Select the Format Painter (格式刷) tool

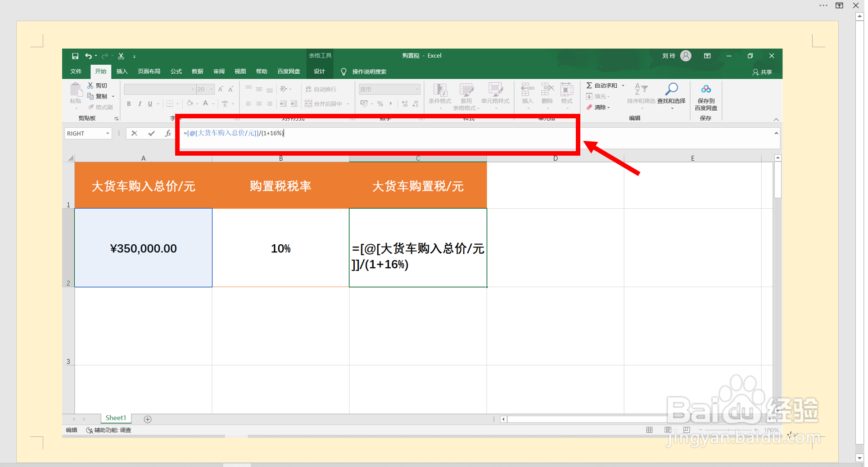pyautogui.click(x=100, y=107)
